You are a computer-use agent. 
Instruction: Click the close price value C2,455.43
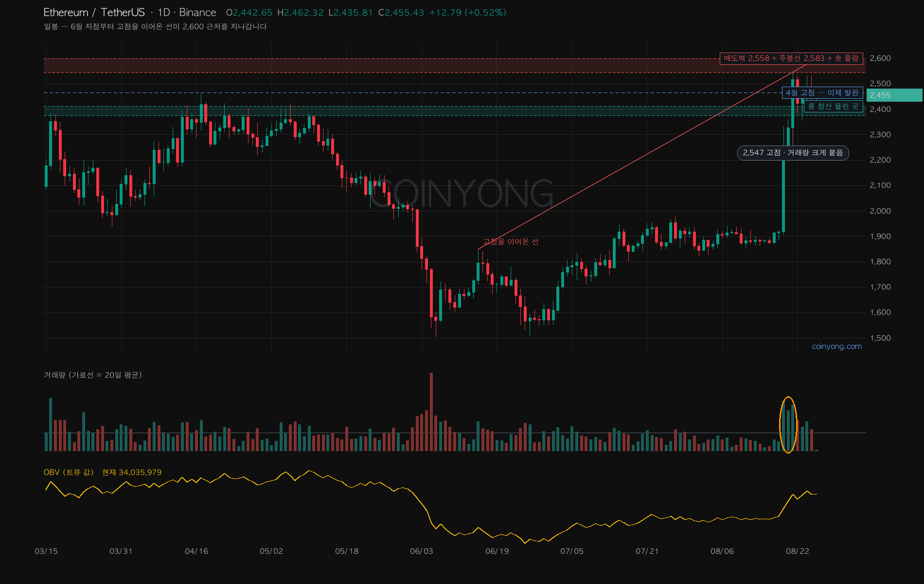point(401,13)
